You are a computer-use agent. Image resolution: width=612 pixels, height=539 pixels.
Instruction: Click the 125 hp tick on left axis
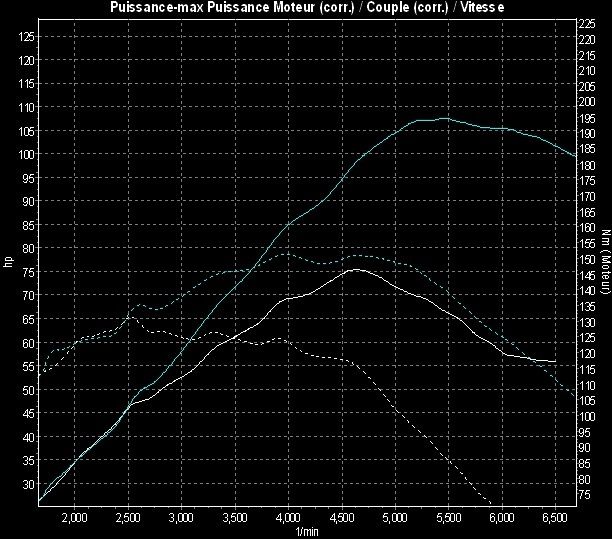click(x=28, y=36)
